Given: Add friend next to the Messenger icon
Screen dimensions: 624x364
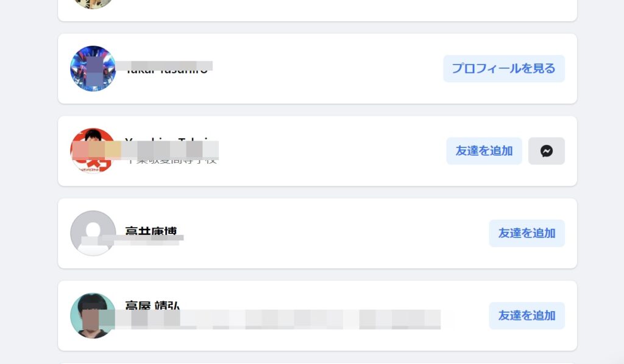Looking at the screenshot, I should [484, 151].
